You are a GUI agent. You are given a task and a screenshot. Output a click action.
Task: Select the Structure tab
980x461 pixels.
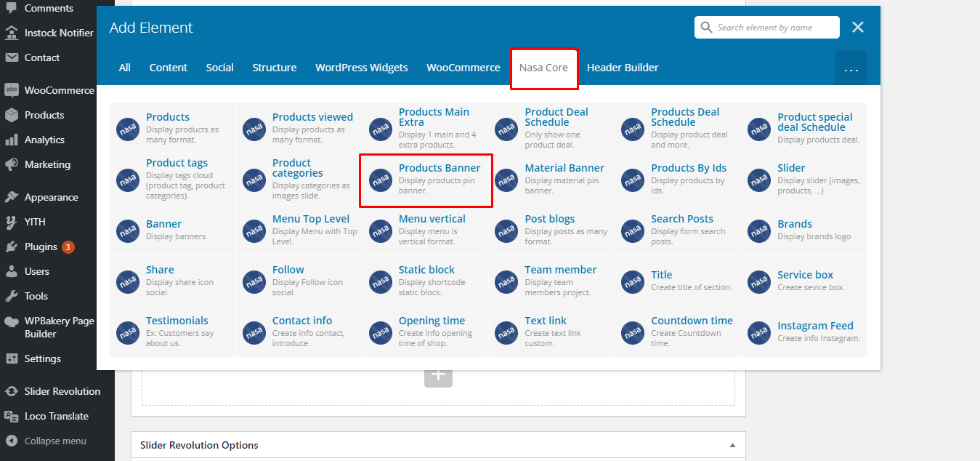click(x=275, y=68)
